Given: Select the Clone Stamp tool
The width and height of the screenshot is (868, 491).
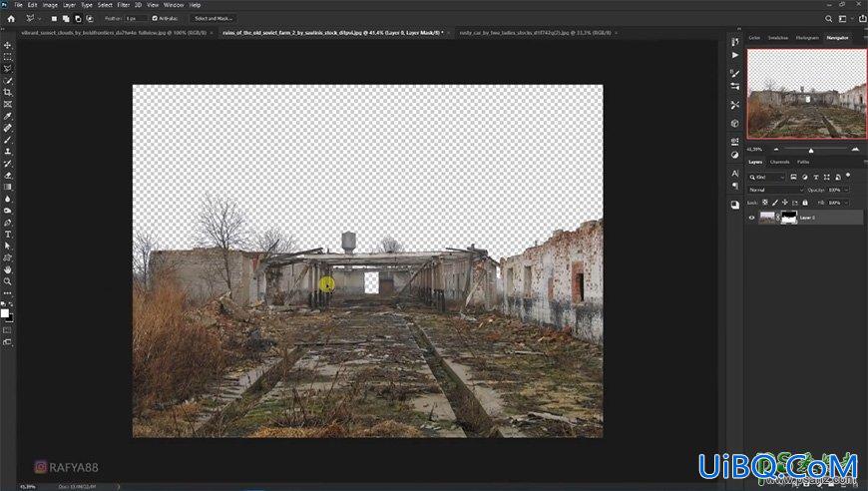Looking at the screenshot, I should click(7, 152).
